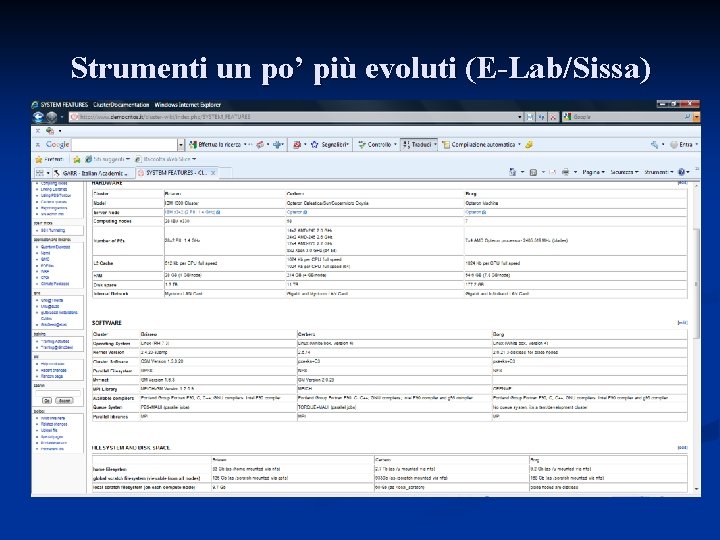Open Quantum Espresso sidebar link

pyautogui.click(x=56, y=247)
